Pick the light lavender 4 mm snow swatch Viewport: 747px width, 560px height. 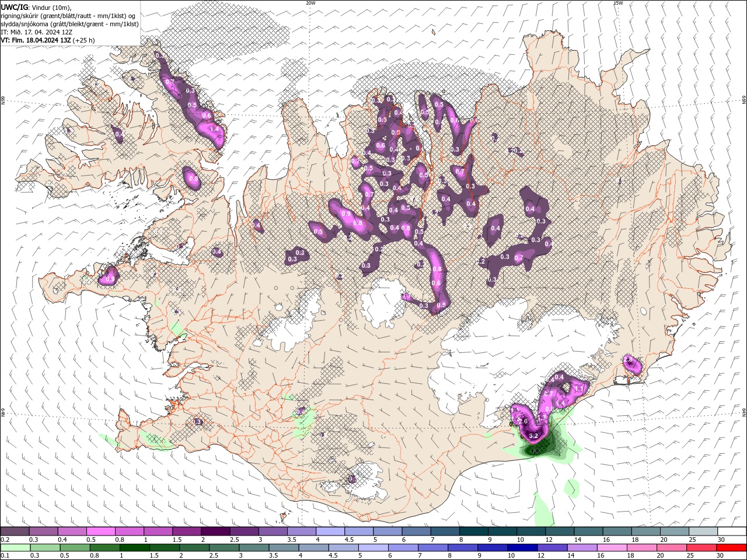pos(330,531)
